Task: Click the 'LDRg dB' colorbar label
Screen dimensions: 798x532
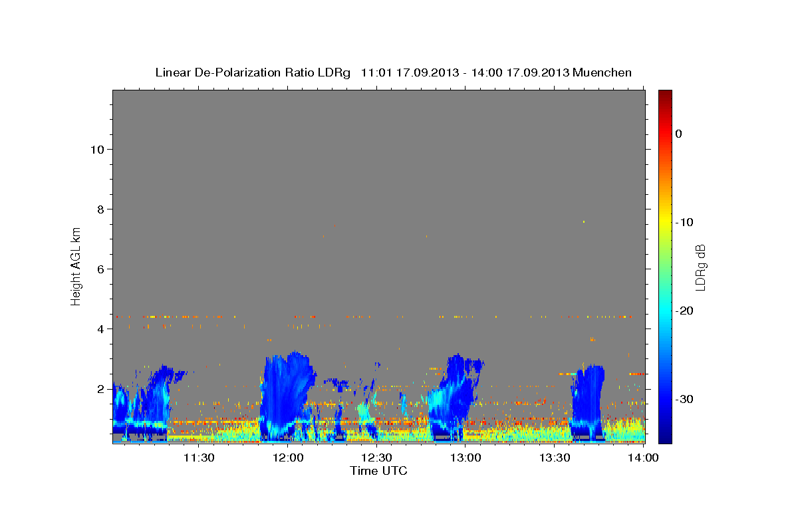Action: click(700, 267)
